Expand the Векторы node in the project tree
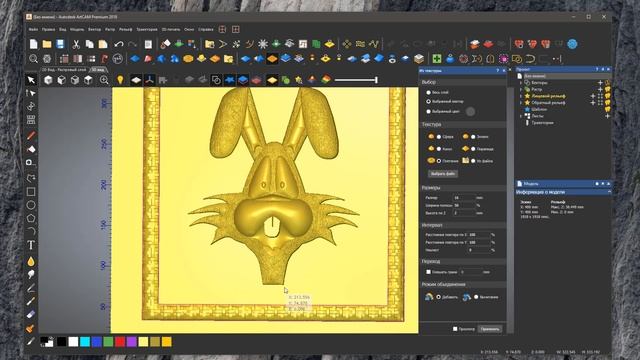Screen dimensions: 640x360 (521, 83)
